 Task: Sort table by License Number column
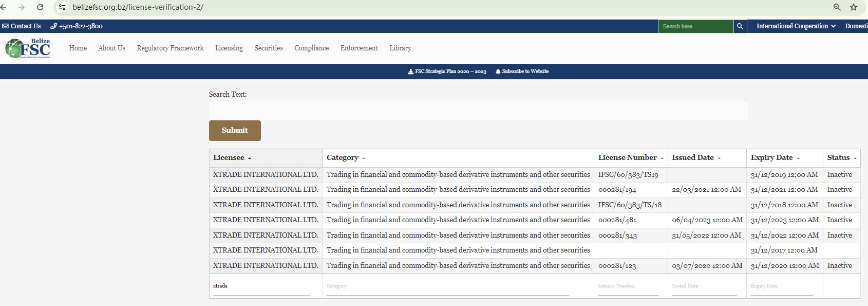(631, 158)
